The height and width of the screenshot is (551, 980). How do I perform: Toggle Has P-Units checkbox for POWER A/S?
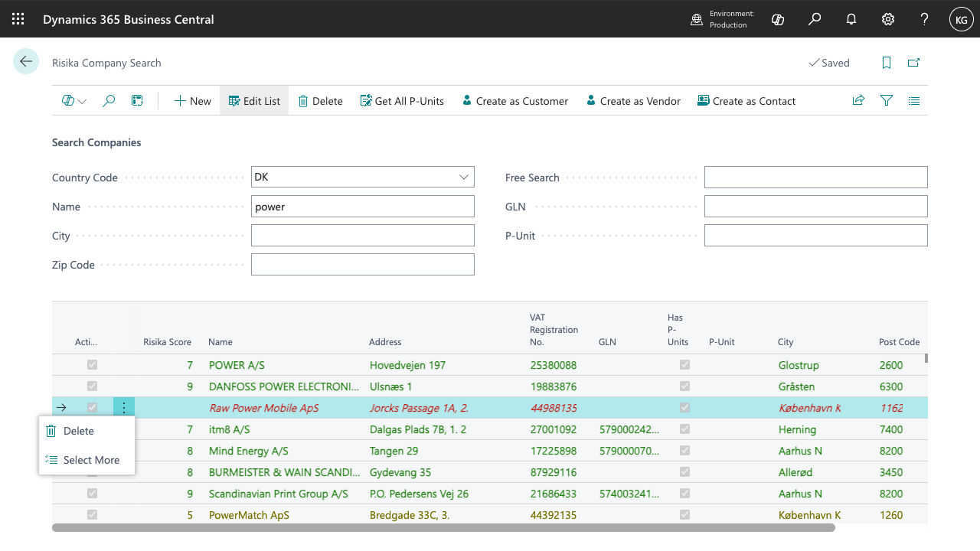pos(685,365)
